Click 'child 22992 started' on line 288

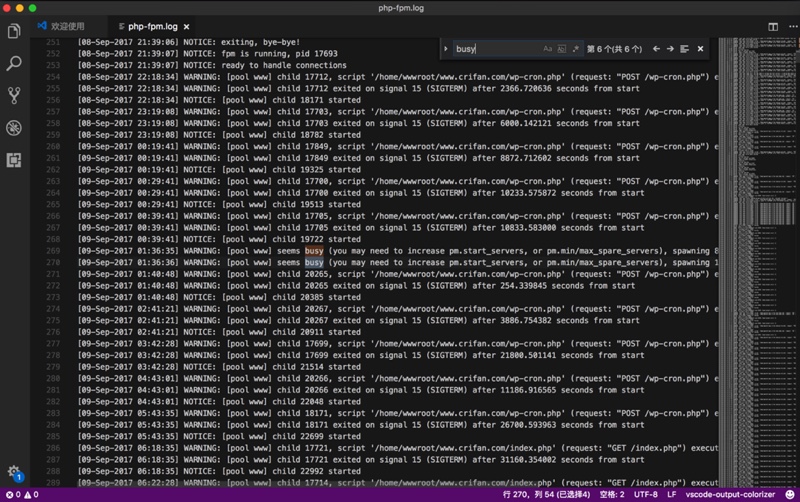point(316,471)
